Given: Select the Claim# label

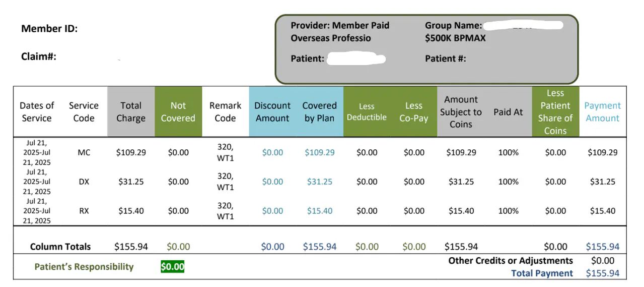Looking at the screenshot, I should (x=39, y=56).
